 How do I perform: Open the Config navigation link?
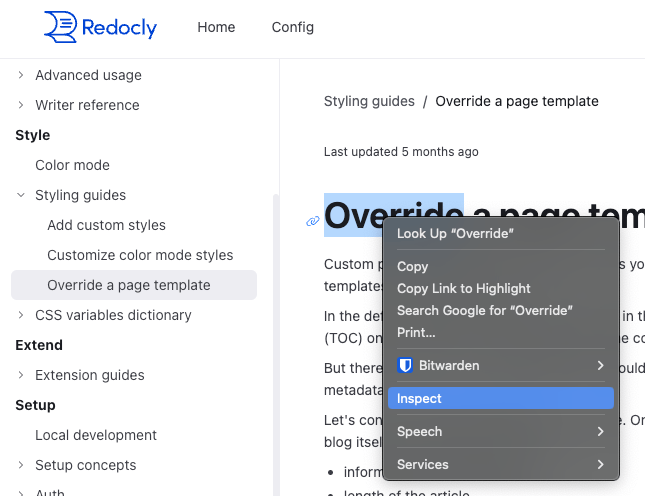(x=292, y=27)
